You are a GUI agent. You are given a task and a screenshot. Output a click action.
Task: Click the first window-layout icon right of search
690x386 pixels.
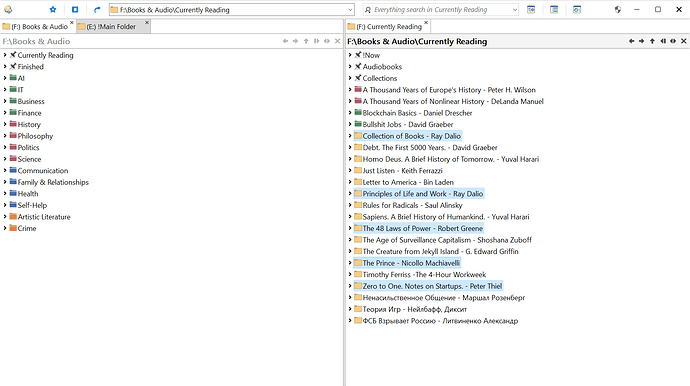click(x=531, y=10)
